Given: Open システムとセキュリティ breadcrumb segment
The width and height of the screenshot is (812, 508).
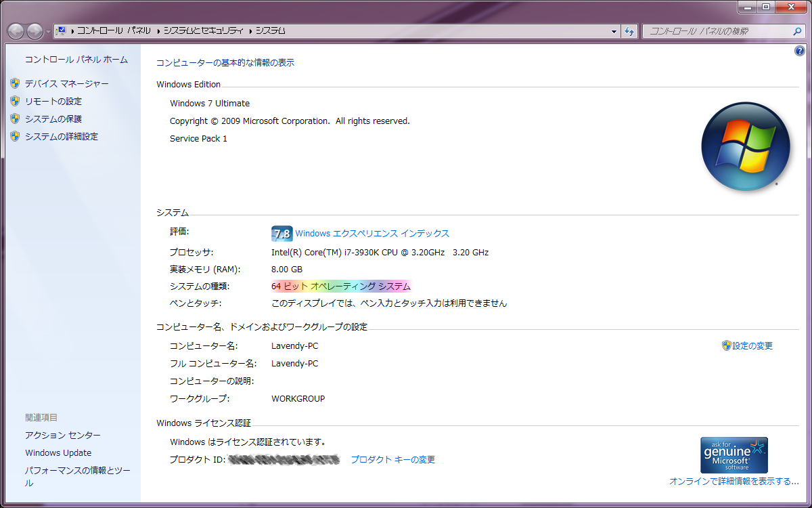Looking at the screenshot, I should pyautogui.click(x=205, y=31).
